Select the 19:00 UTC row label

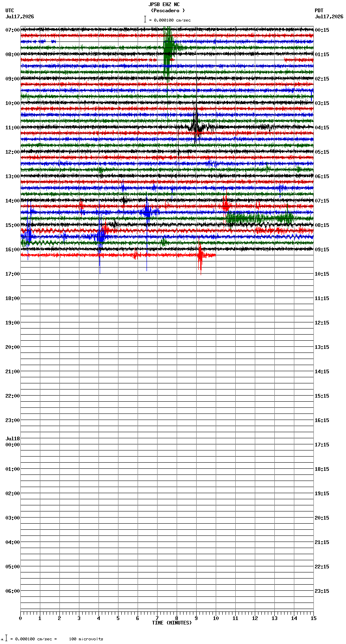coord(13,323)
